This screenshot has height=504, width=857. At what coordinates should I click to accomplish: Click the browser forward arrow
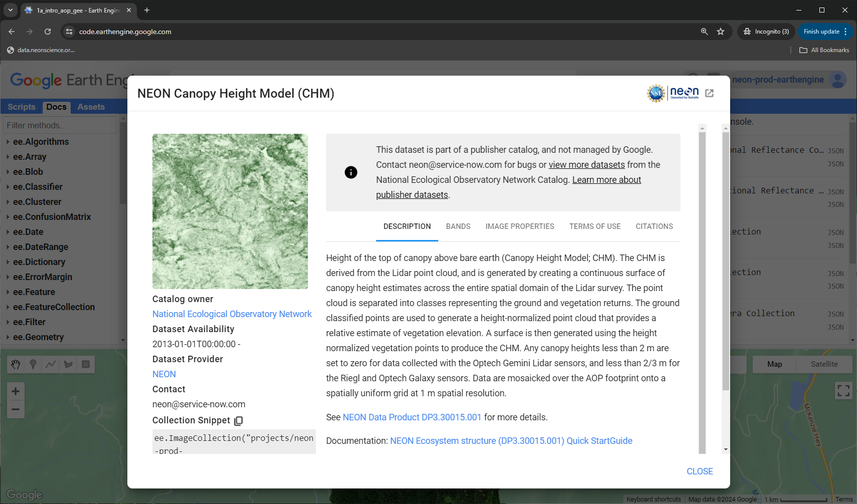pos(30,32)
